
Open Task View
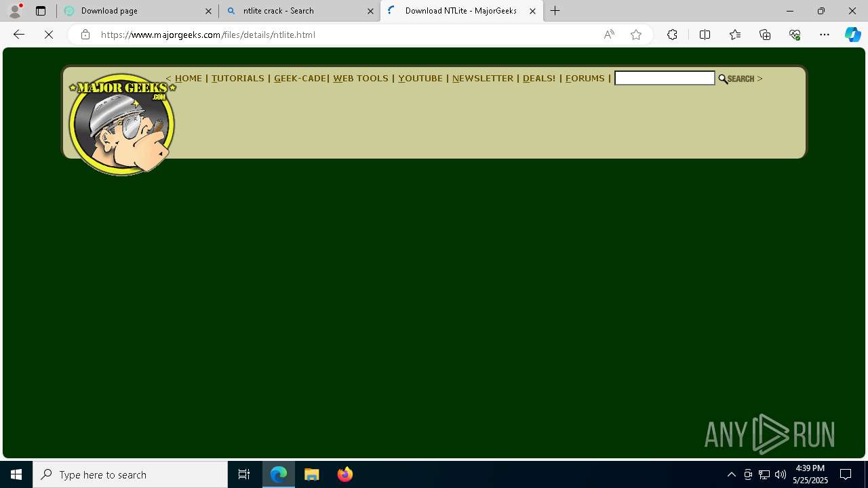click(x=244, y=474)
